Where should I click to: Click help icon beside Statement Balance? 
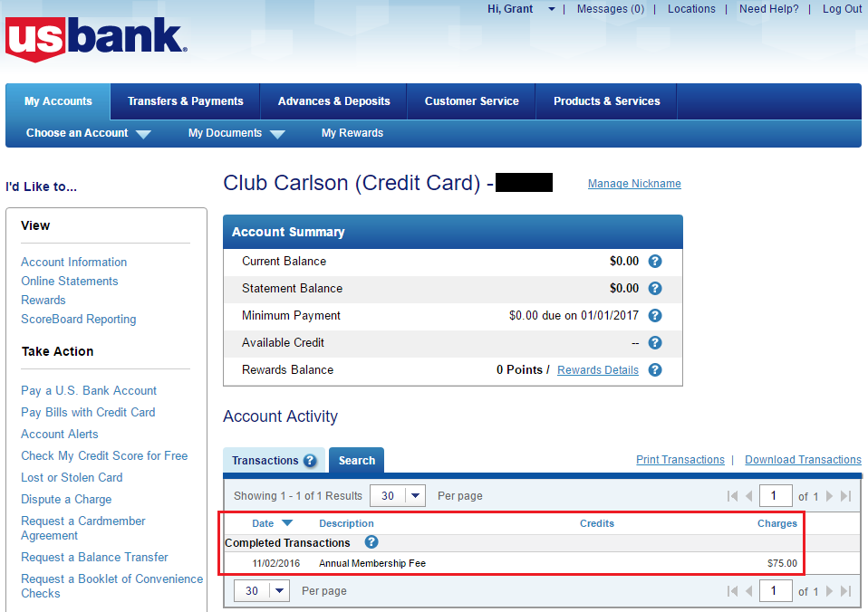(655, 288)
